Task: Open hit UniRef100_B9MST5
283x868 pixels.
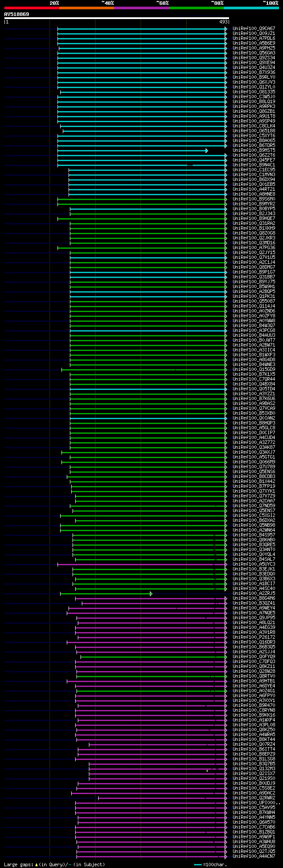Action: click(254, 150)
